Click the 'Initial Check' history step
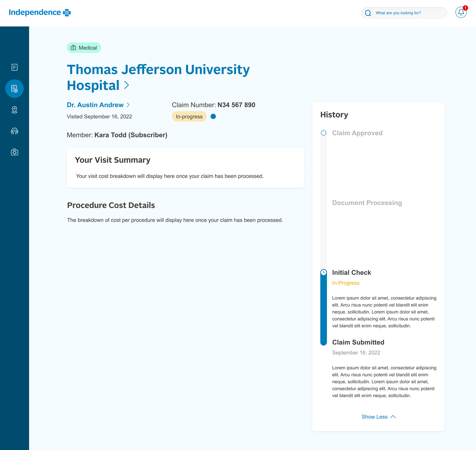Screen dimensions: 476x450 (x=352, y=272)
